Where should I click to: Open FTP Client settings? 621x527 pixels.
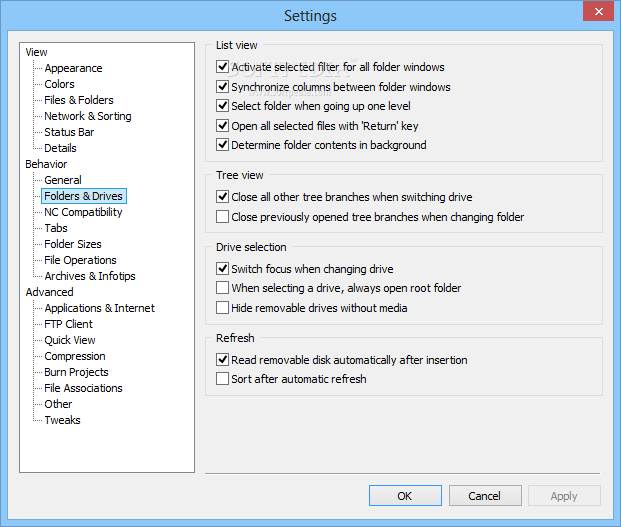69,324
